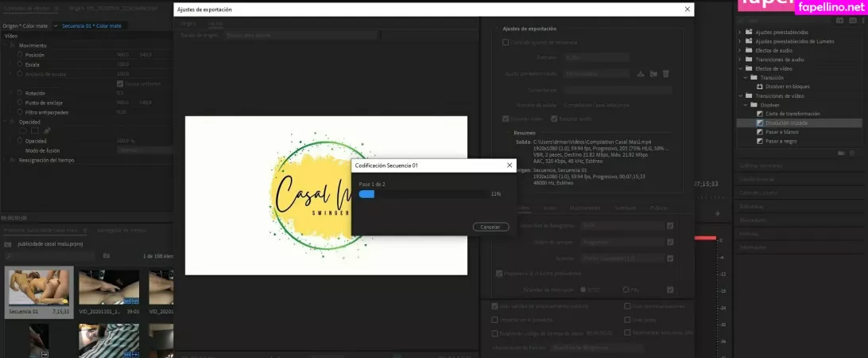Toggle the Coincidir ajustes de secuencia checkbox
This screenshot has width=868, height=358.
pos(506,42)
